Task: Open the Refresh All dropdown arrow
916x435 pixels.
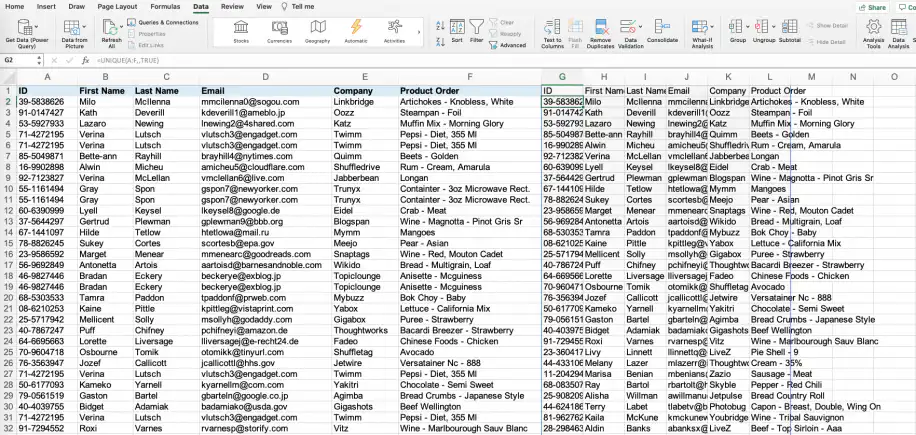Action: (120, 27)
